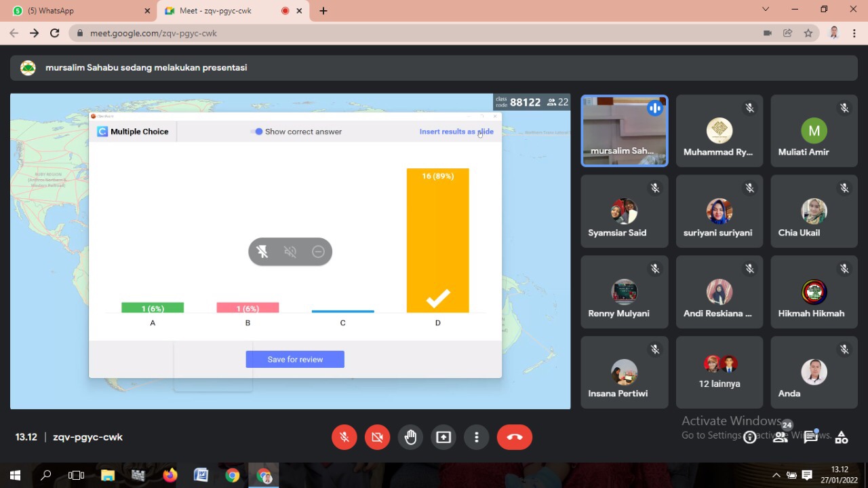The image size is (868, 488).
Task: Select the 12 lainnya participant tile
Action: pyautogui.click(x=719, y=373)
